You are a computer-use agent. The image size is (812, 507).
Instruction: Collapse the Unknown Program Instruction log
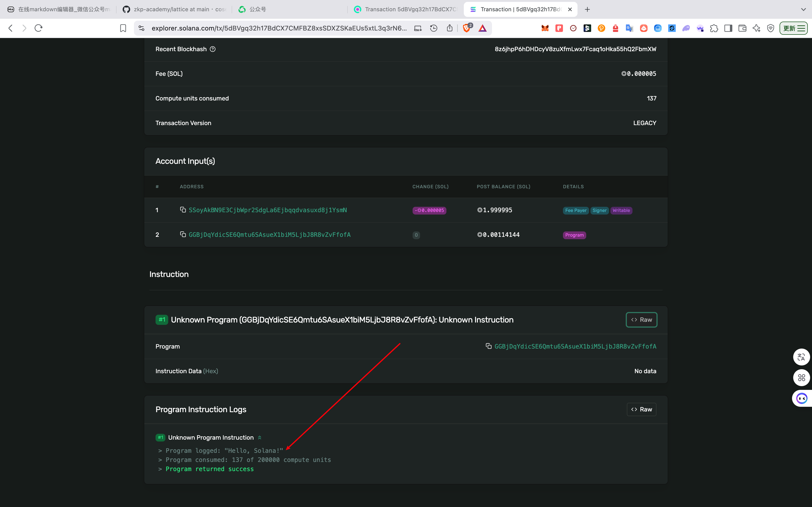(260, 438)
